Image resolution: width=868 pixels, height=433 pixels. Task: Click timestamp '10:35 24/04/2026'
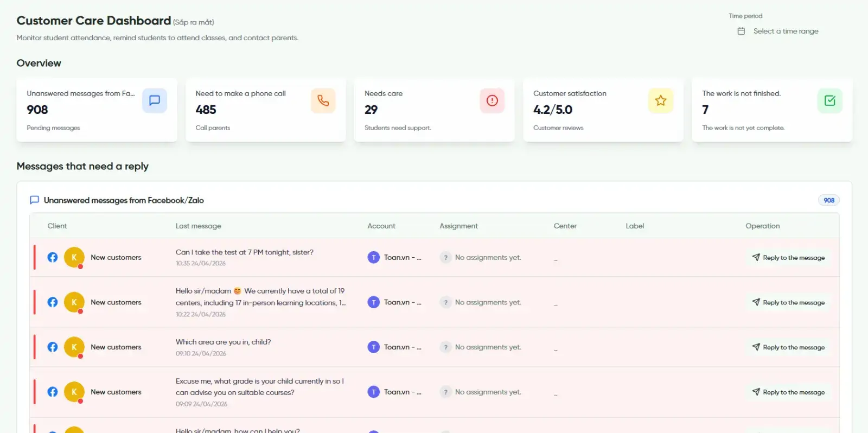tap(201, 263)
